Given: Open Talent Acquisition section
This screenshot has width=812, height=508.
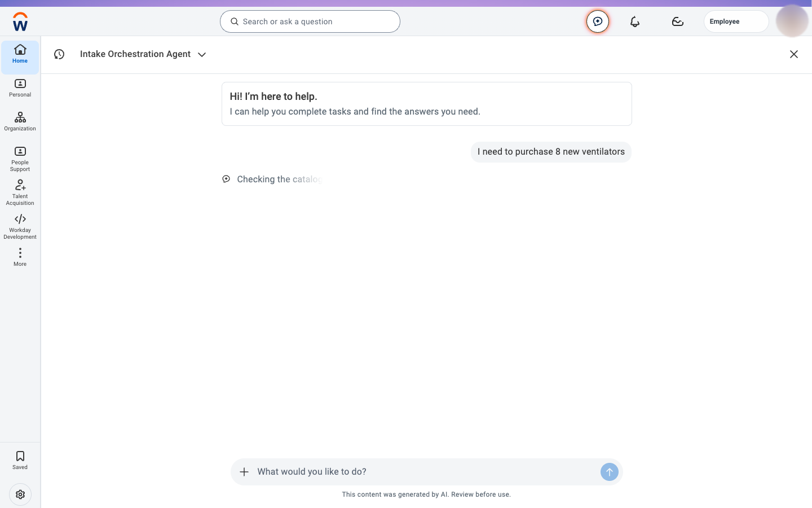Looking at the screenshot, I should point(20,192).
